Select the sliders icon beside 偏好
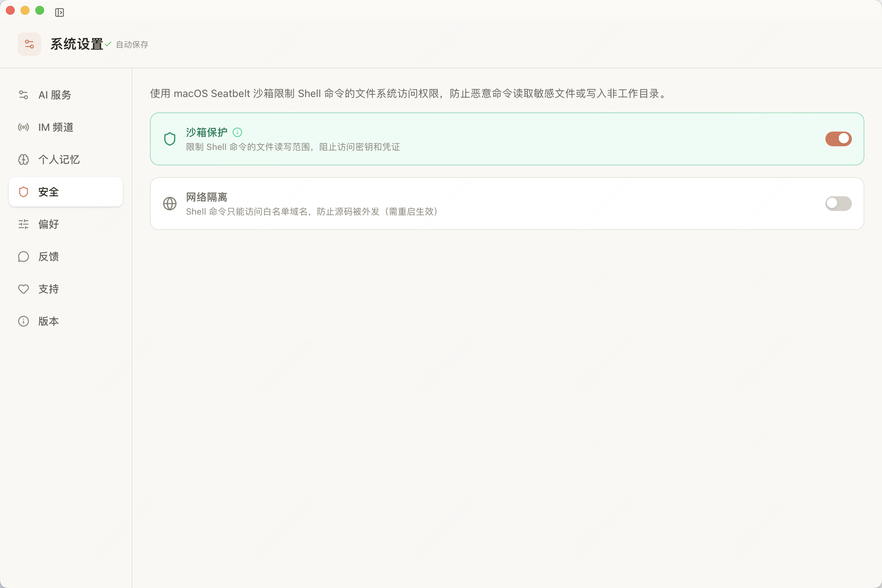882x588 pixels. (x=23, y=224)
